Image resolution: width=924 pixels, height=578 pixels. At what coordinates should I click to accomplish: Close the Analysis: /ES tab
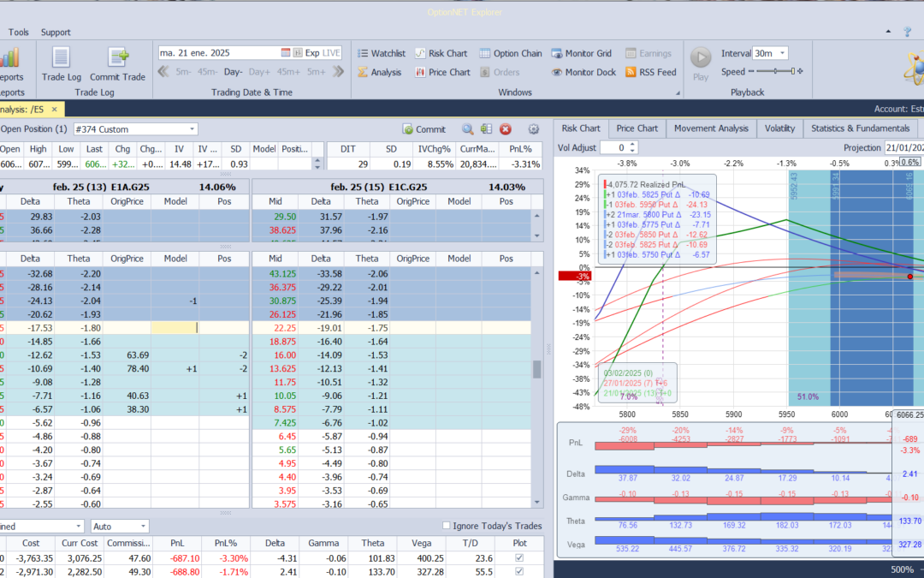pos(54,109)
